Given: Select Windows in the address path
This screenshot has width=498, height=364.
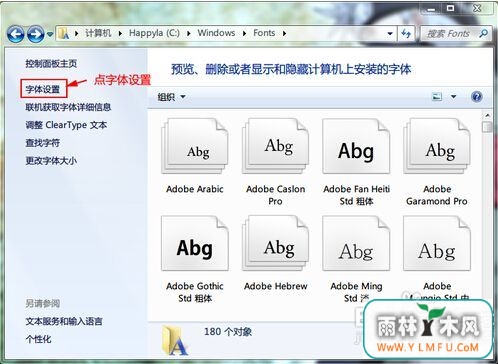Looking at the screenshot, I should tap(216, 33).
